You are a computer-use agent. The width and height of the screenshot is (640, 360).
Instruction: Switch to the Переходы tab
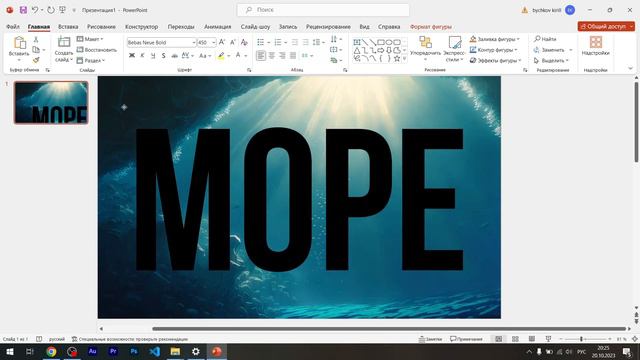click(181, 27)
